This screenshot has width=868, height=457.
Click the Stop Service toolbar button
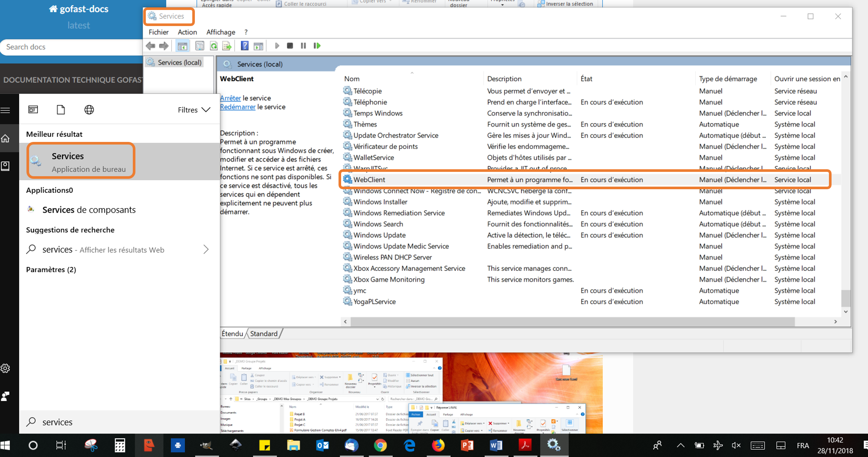290,46
